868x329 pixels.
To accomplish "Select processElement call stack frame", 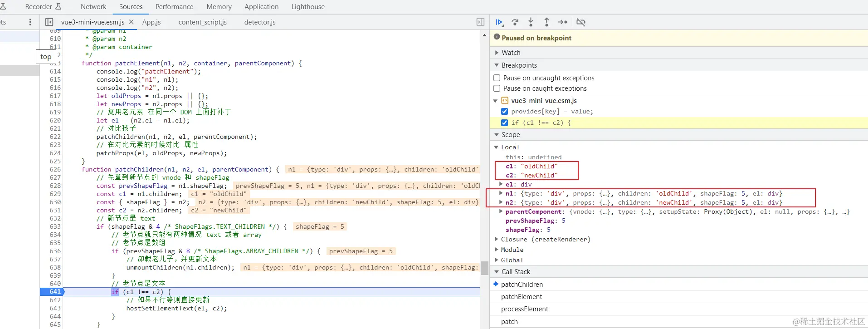I will click(x=525, y=309).
